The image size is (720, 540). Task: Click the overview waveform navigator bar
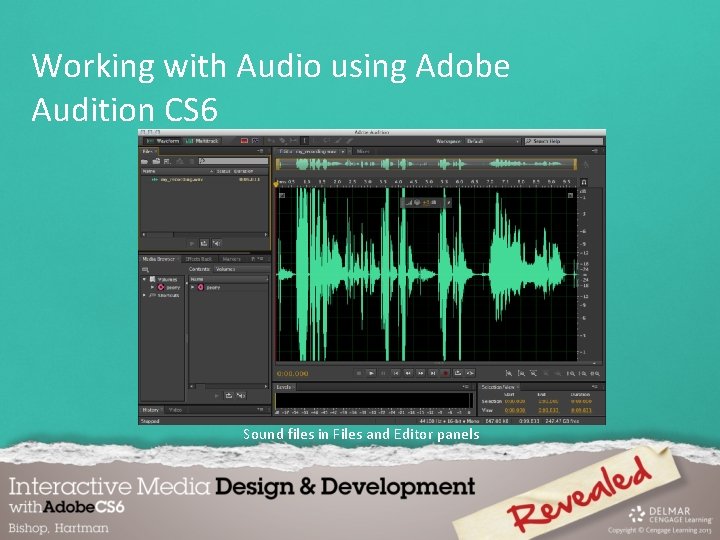426,163
